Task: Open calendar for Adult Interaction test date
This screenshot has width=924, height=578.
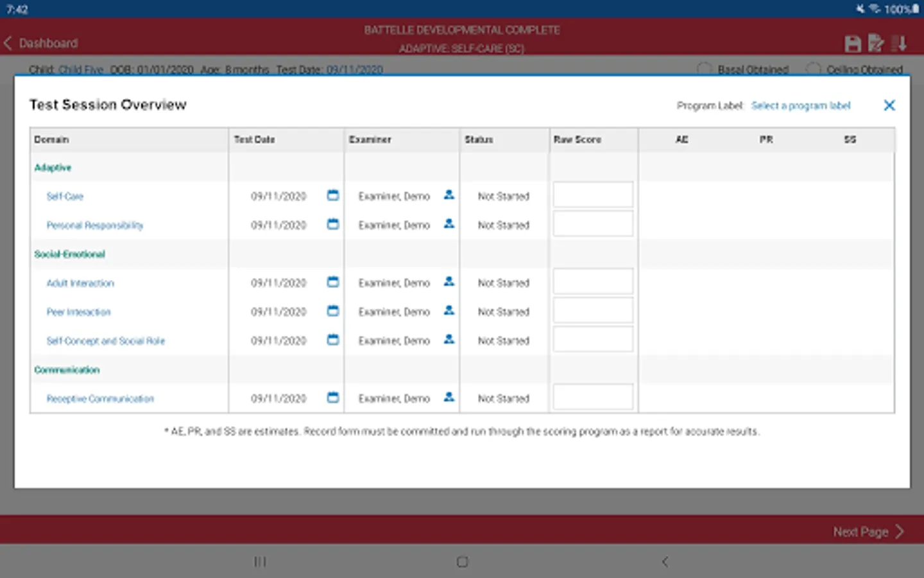Action: tap(333, 282)
